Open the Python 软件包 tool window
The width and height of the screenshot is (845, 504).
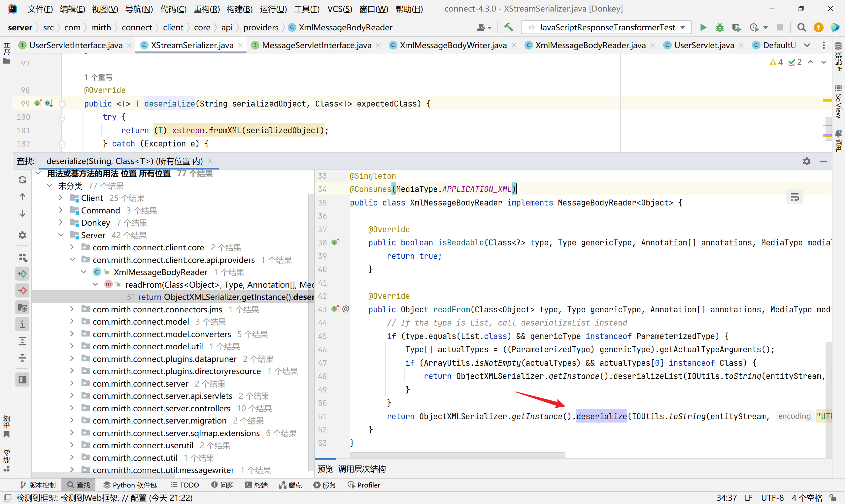[130, 485]
